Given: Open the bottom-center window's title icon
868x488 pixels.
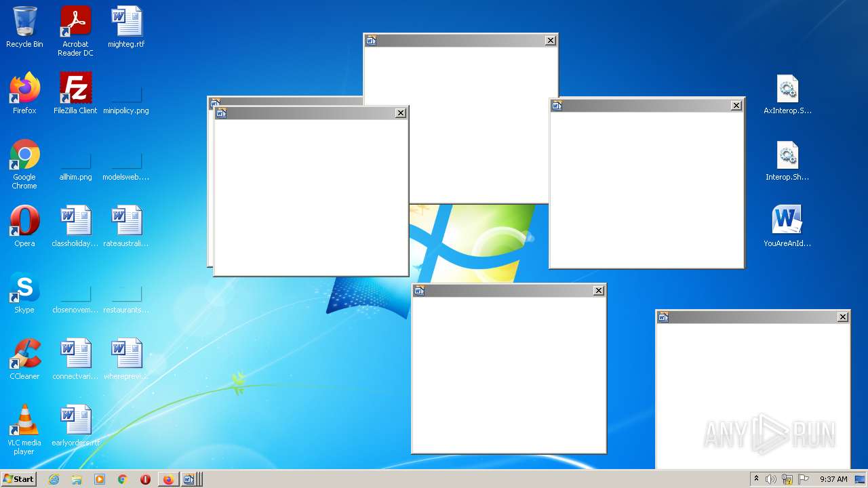Looking at the screenshot, I should (x=419, y=291).
